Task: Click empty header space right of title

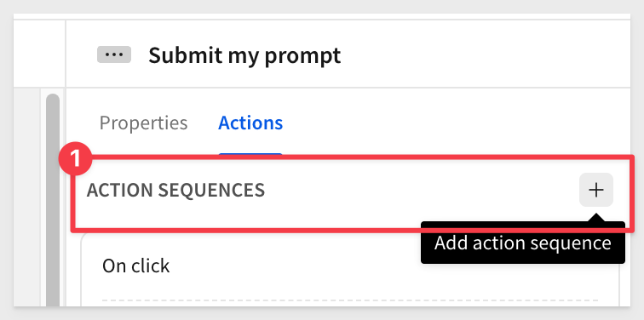Action: tap(485, 54)
